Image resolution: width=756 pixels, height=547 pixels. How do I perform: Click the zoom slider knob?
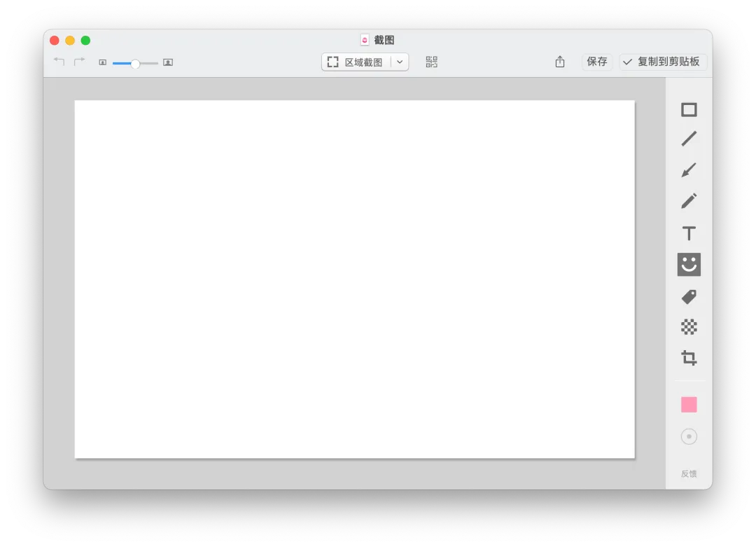pyautogui.click(x=136, y=63)
